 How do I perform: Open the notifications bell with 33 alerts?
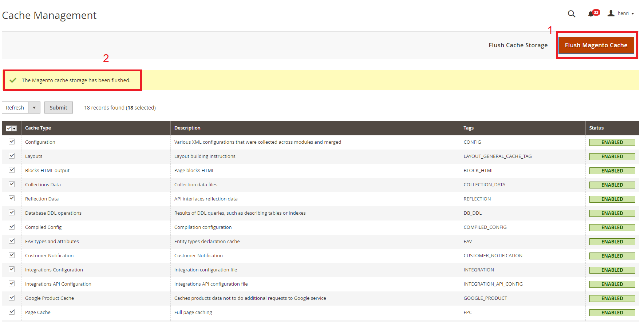point(593,13)
